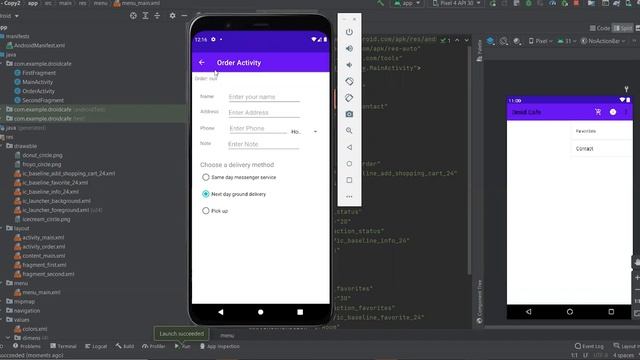Viewport: 640px width, 360px height.
Task: Open Event Log at bottom right
Action: (x=589, y=346)
